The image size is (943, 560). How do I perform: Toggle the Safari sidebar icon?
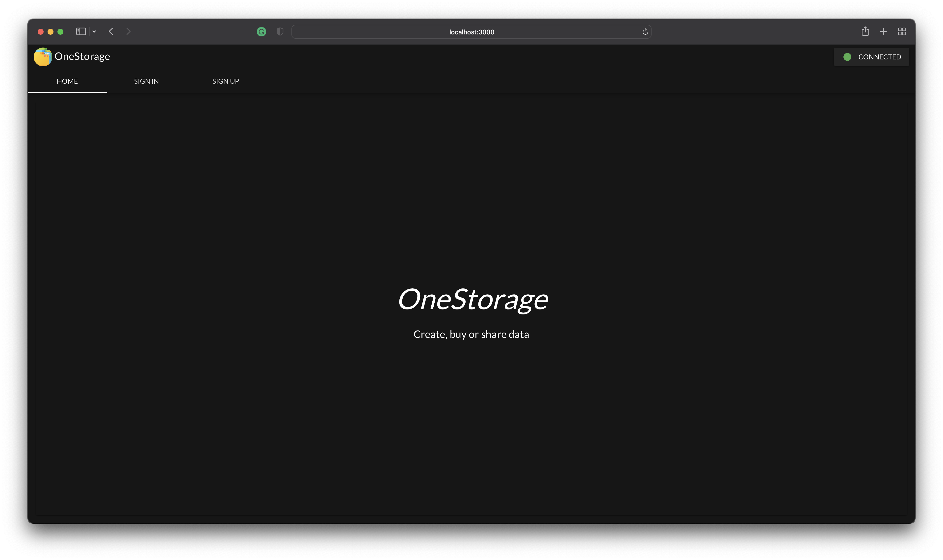(81, 32)
